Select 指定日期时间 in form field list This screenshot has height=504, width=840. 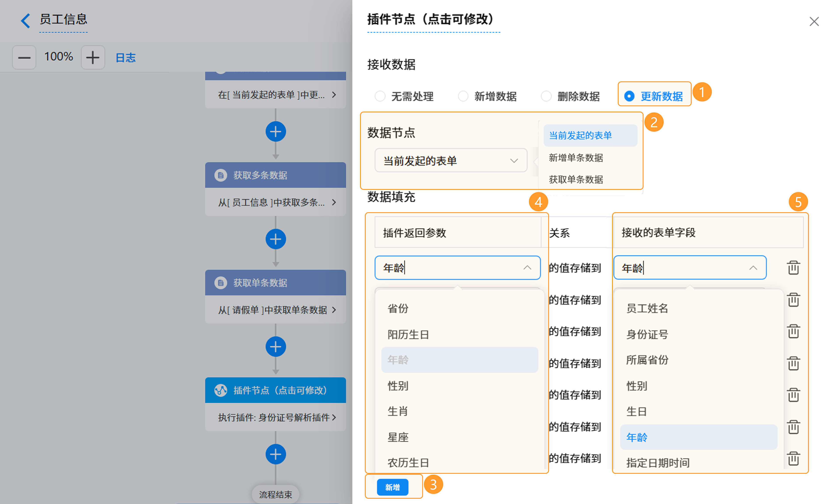698,463
